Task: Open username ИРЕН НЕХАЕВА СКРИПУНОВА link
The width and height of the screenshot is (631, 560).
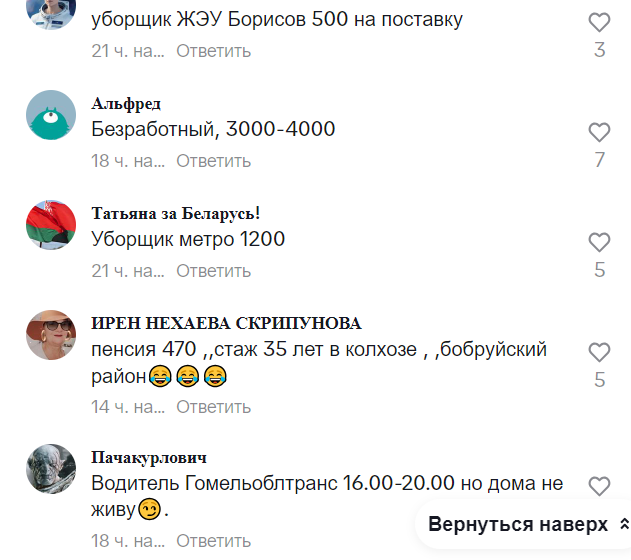Action: click(x=226, y=323)
